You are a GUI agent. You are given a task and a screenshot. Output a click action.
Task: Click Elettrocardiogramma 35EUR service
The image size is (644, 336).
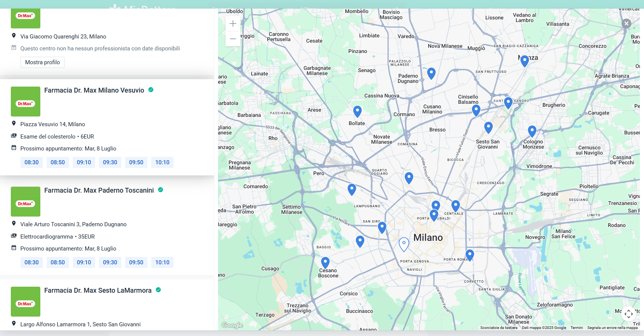point(57,237)
